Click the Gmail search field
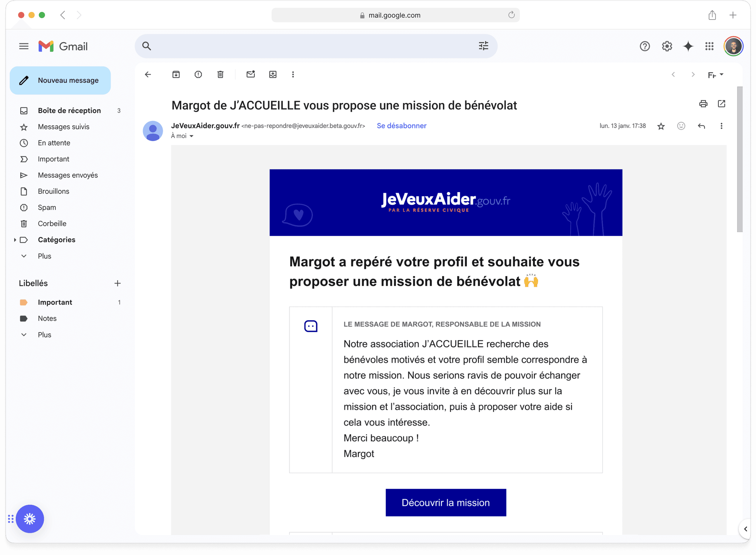Viewport: 756px width, 555px height. click(x=316, y=46)
